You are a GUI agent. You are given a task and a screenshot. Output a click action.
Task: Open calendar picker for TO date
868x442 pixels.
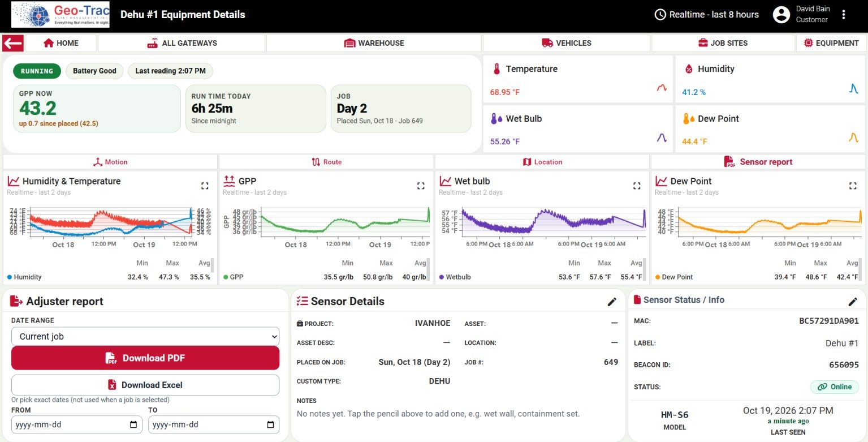tap(270, 424)
